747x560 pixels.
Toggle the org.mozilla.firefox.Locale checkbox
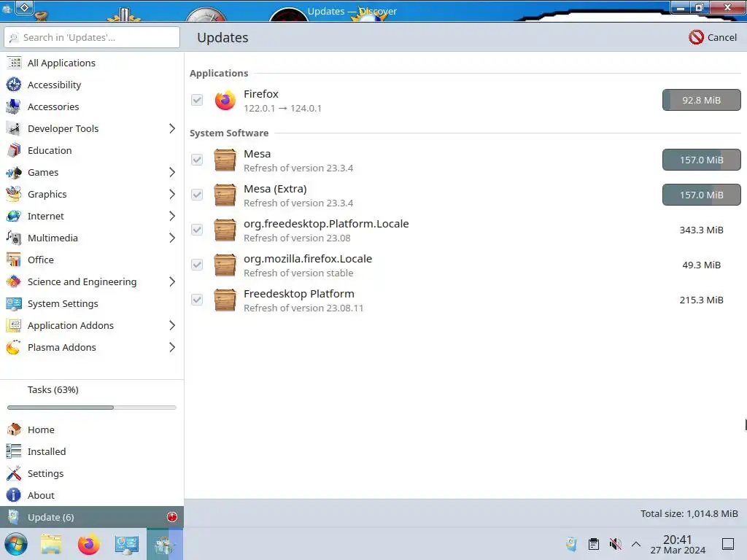[x=197, y=265]
